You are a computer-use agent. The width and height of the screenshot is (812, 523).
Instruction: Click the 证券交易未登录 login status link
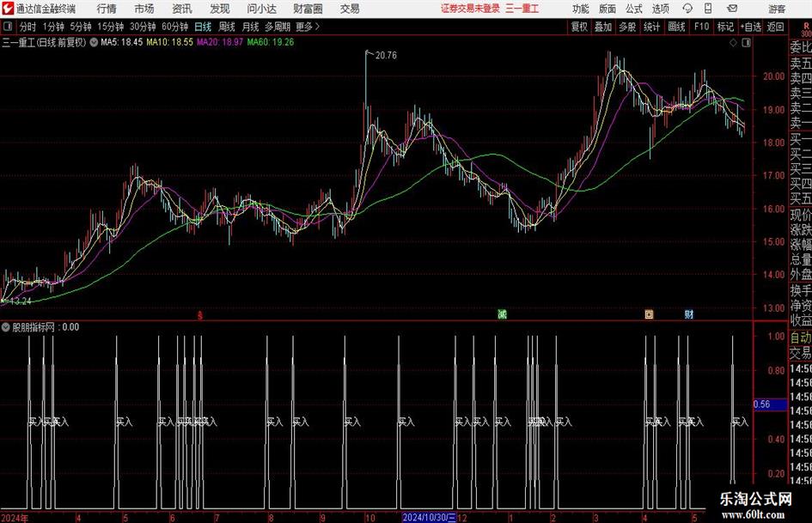click(x=470, y=9)
